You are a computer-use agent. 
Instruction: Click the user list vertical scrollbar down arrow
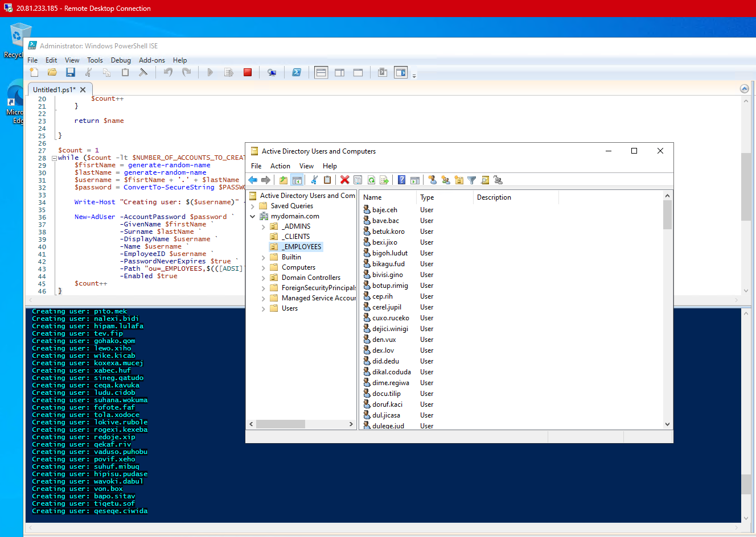tap(668, 424)
